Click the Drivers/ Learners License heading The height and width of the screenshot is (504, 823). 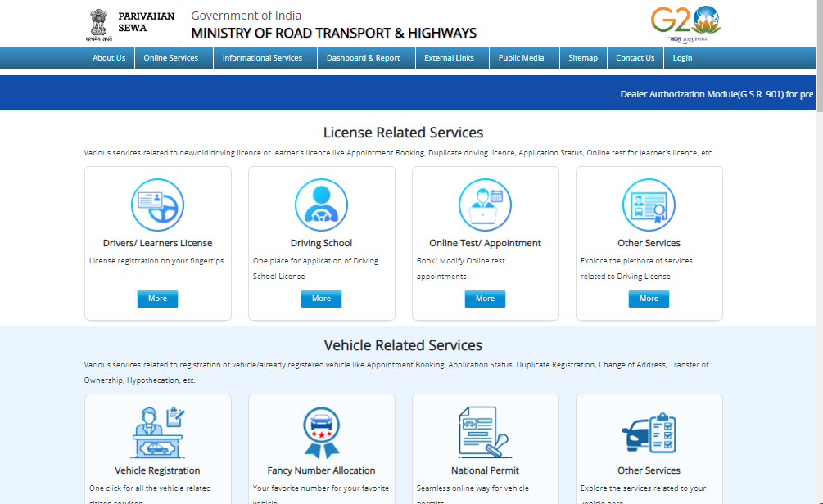157,243
